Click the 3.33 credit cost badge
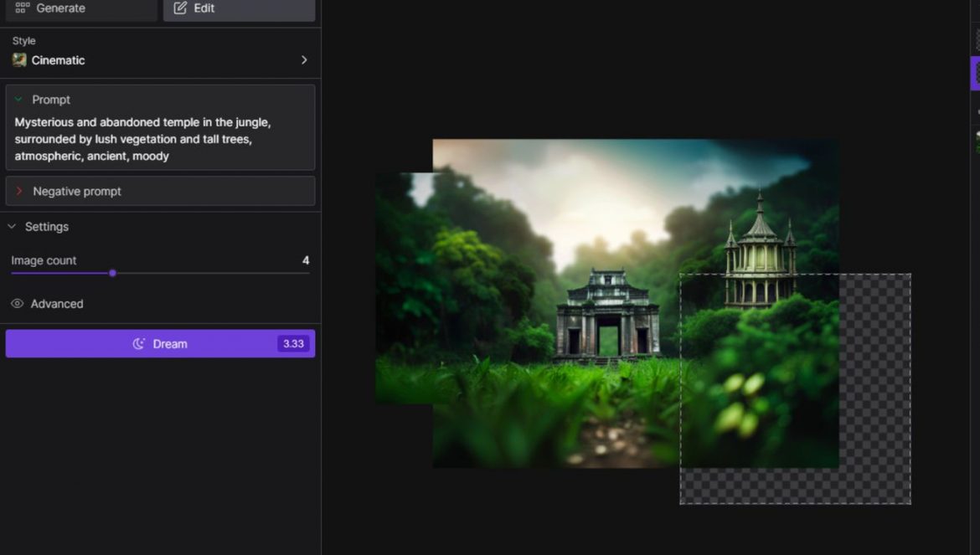This screenshot has width=980, height=555. pyautogui.click(x=293, y=344)
